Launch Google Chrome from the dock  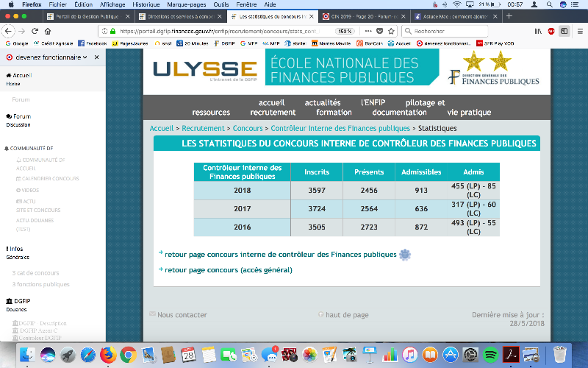pyautogui.click(x=128, y=355)
